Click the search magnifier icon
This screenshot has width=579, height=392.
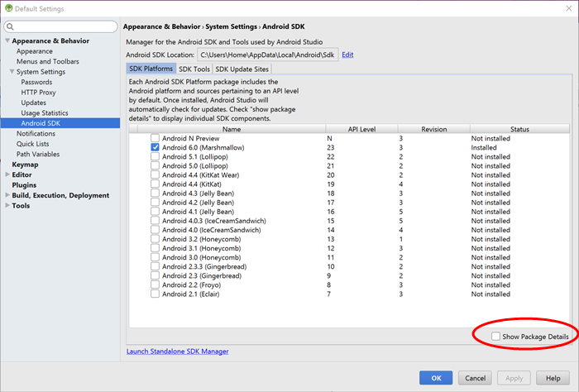point(10,26)
